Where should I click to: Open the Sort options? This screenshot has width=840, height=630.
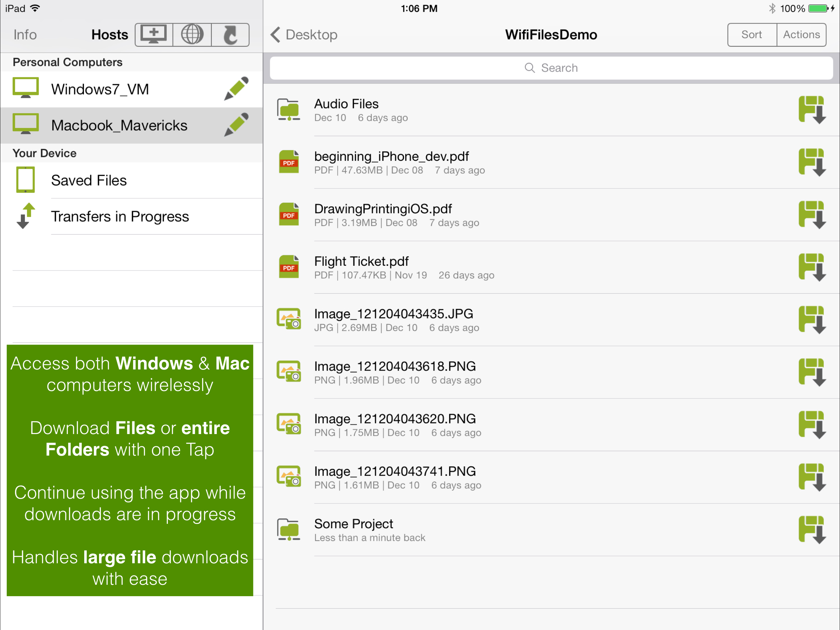752,34
